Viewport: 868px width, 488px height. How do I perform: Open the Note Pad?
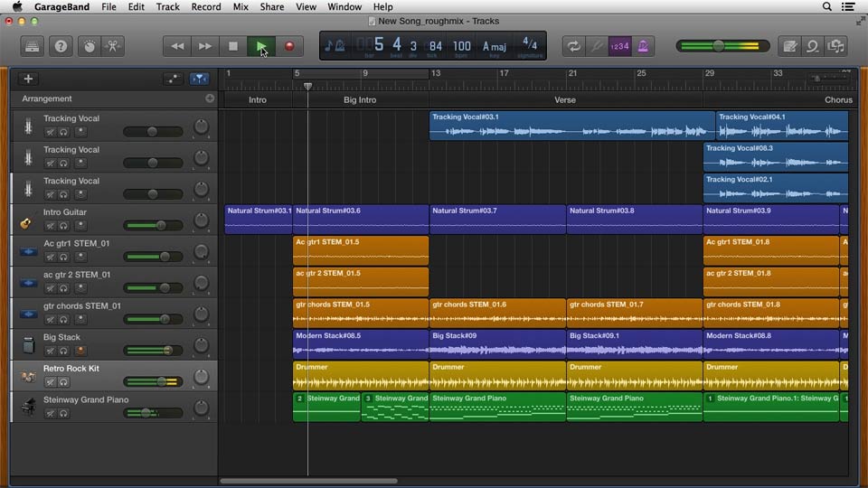pyautogui.click(x=790, y=46)
